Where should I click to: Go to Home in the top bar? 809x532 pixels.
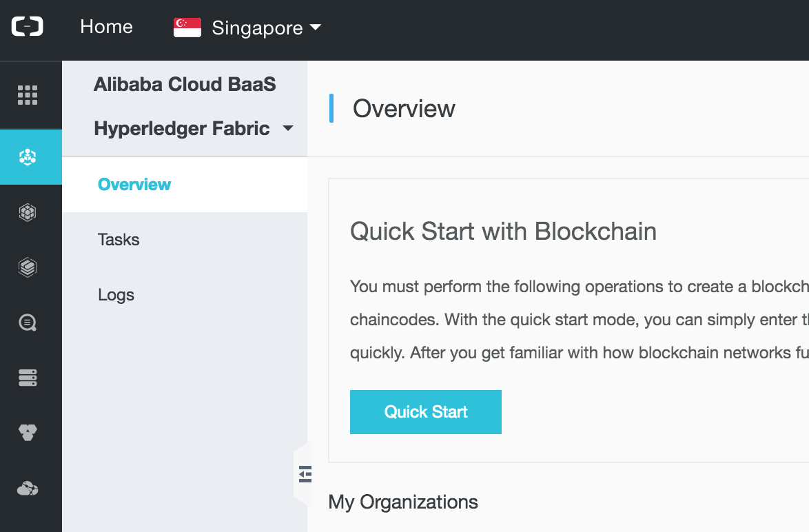(x=106, y=27)
